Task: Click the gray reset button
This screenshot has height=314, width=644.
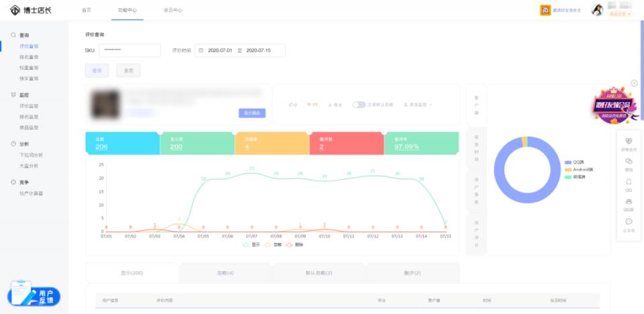Action: pyautogui.click(x=129, y=70)
